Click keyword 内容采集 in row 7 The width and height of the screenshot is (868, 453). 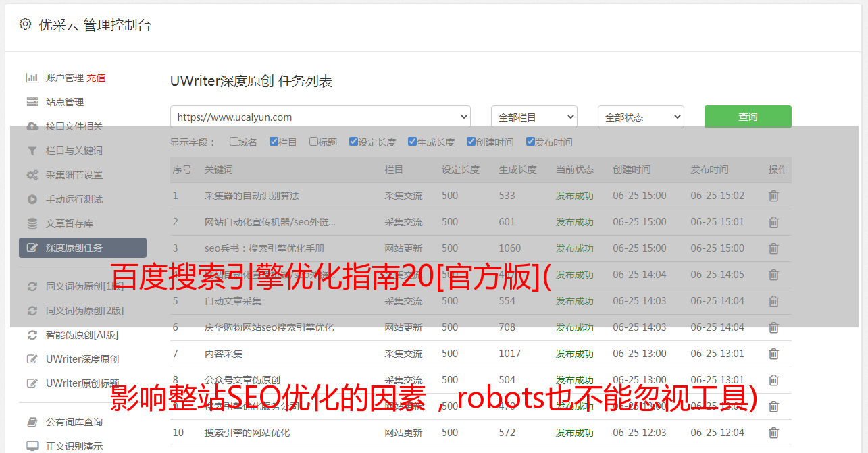click(224, 354)
